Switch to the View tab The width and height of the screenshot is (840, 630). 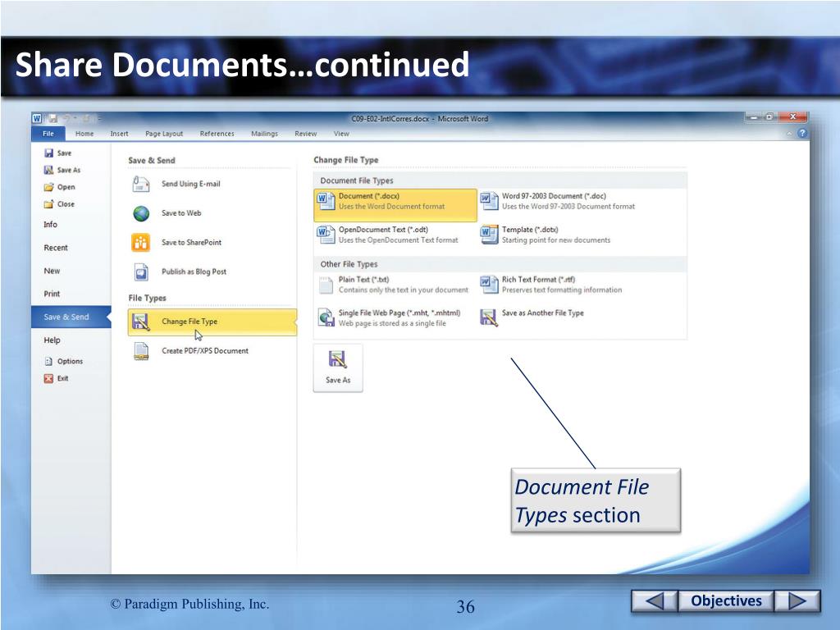point(341,134)
